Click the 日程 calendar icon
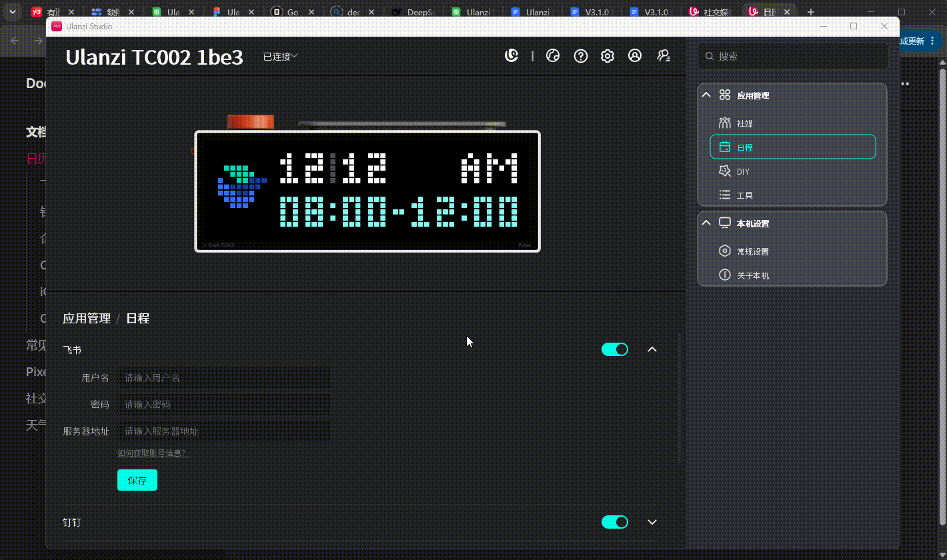Viewport: 947px width, 560px height. 725,147
